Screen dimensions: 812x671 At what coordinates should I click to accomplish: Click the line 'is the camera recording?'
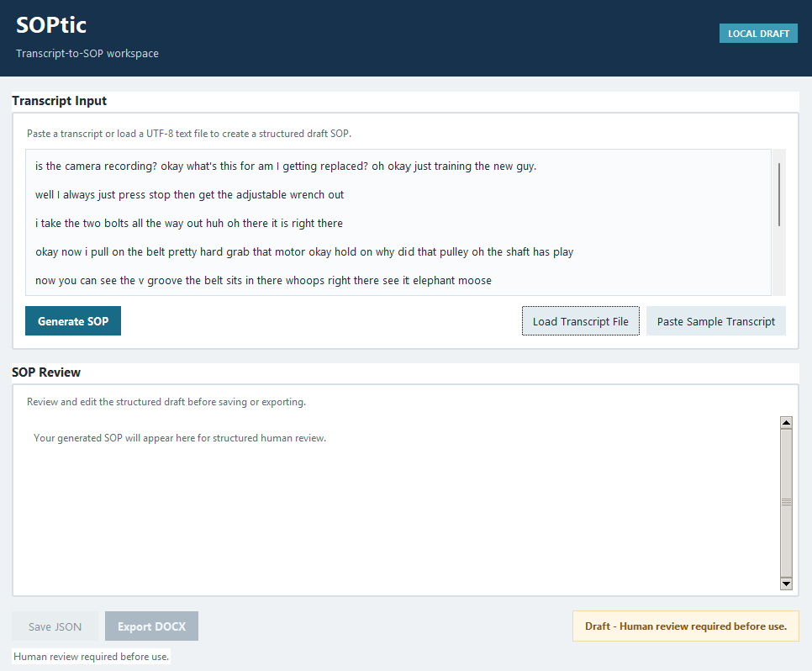285,166
